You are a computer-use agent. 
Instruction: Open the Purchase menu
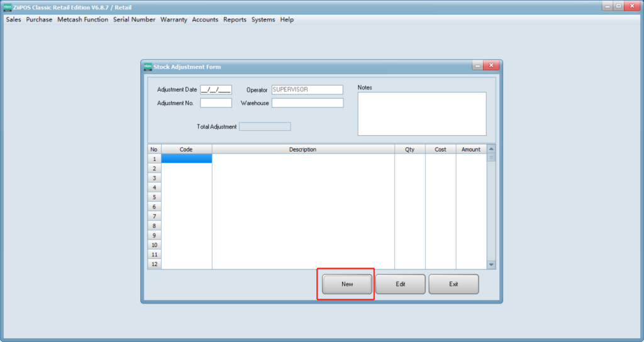[39, 19]
